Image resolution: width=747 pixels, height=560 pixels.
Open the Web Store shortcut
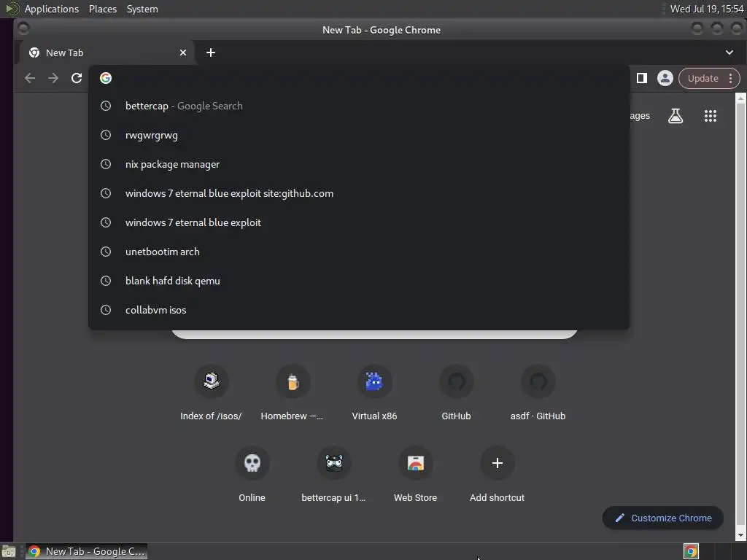[415, 475]
